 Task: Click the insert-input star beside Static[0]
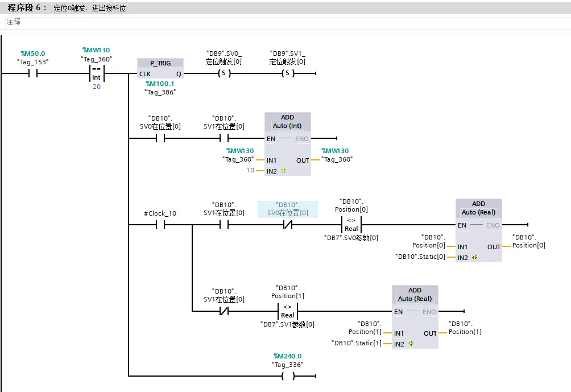click(474, 257)
